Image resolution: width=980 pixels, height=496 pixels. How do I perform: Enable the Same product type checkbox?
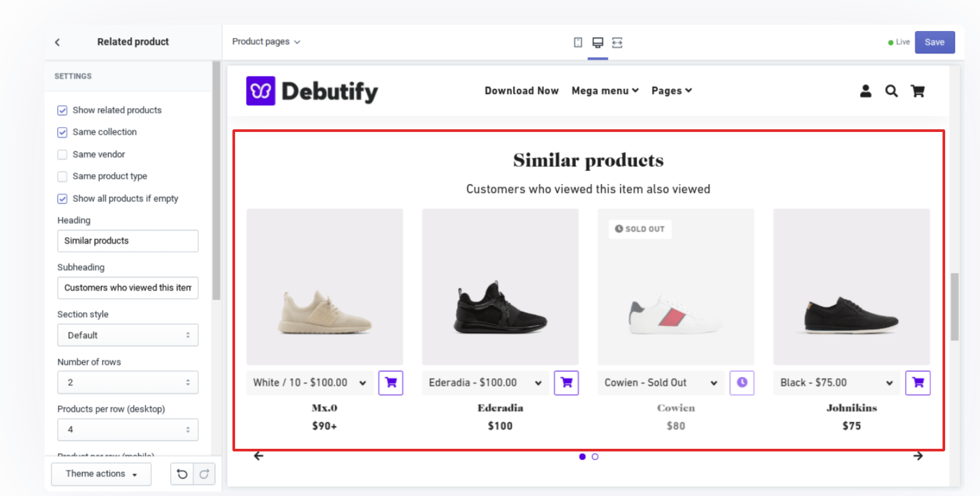click(x=62, y=176)
